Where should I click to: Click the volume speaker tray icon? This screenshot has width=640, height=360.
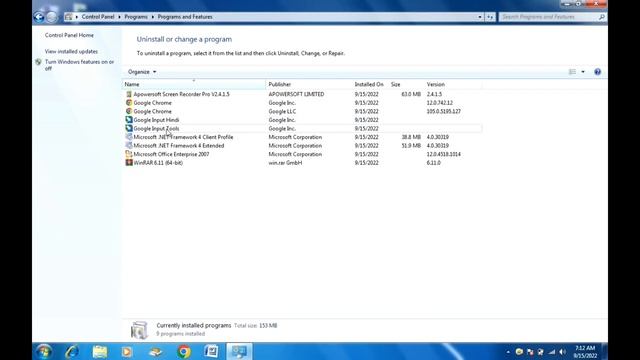point(562,352)
